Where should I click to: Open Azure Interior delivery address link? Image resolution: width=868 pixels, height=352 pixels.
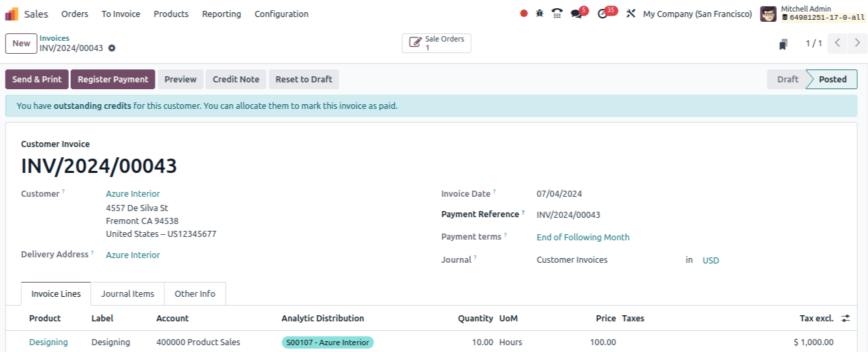133,255
